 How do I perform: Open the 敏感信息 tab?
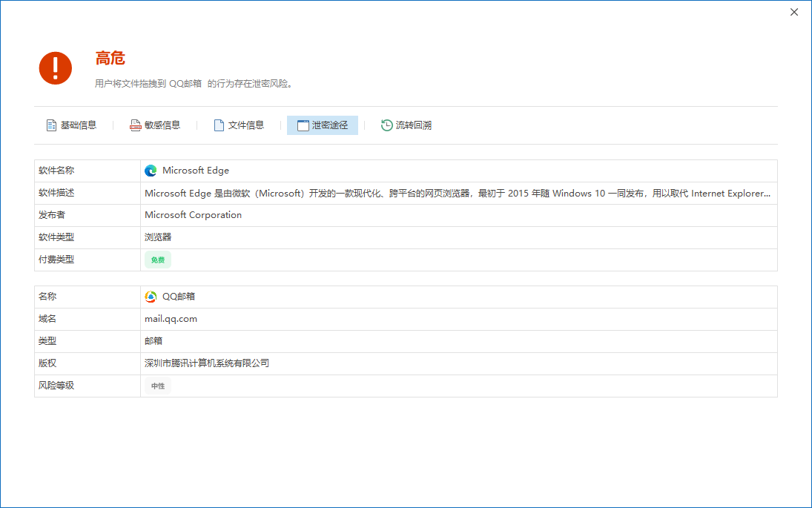pyautogui.click(x=162, y=125)
